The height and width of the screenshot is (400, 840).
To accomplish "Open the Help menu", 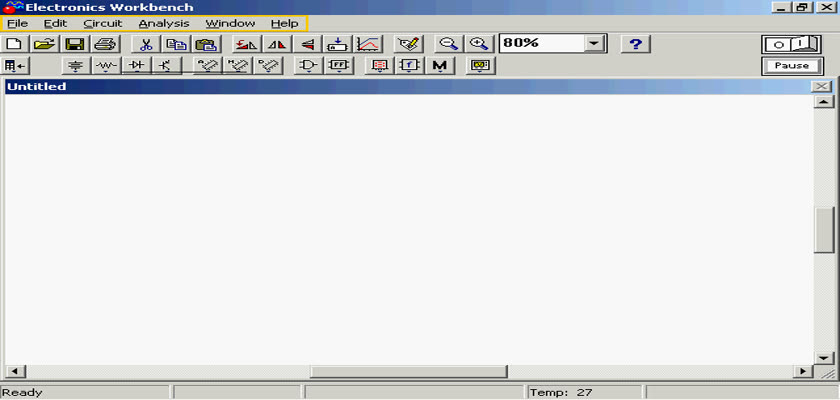I will (284, 24).
